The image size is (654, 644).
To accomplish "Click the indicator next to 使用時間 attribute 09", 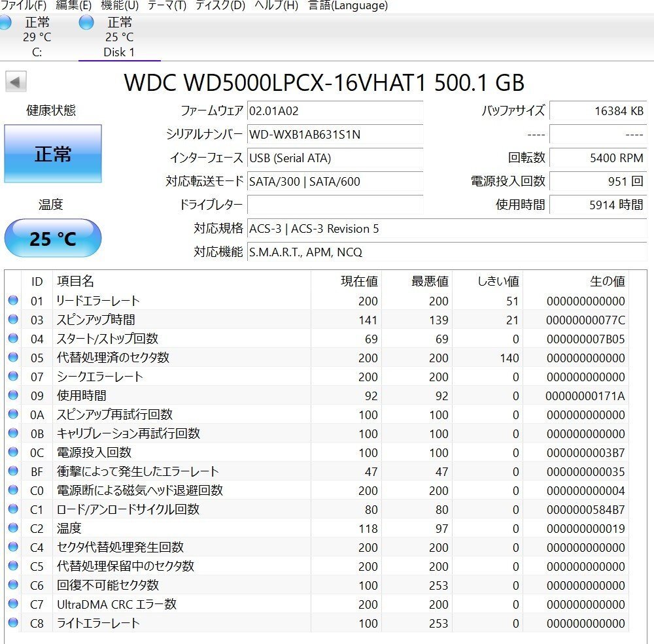I will (x=14, y=396).
